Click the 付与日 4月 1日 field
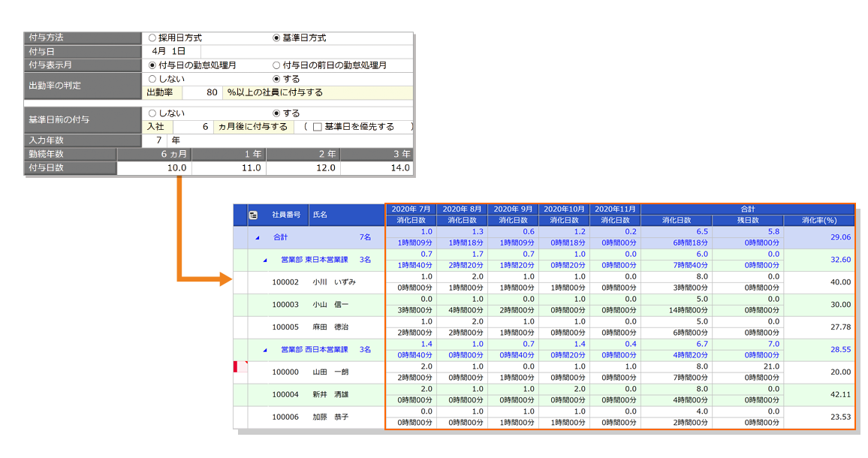Screen dimensions: 868x458 pyautogui.click(x=171, y=51)
